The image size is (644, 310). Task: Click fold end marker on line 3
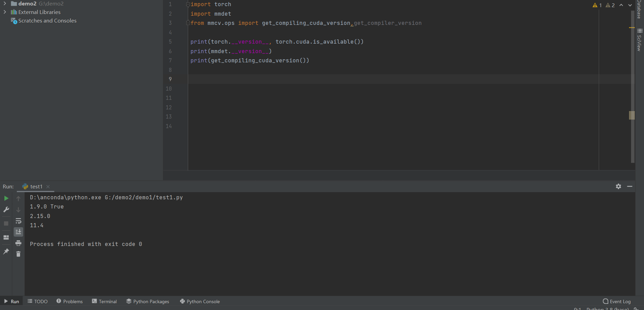pyautogui.click(x=188, y=23)
